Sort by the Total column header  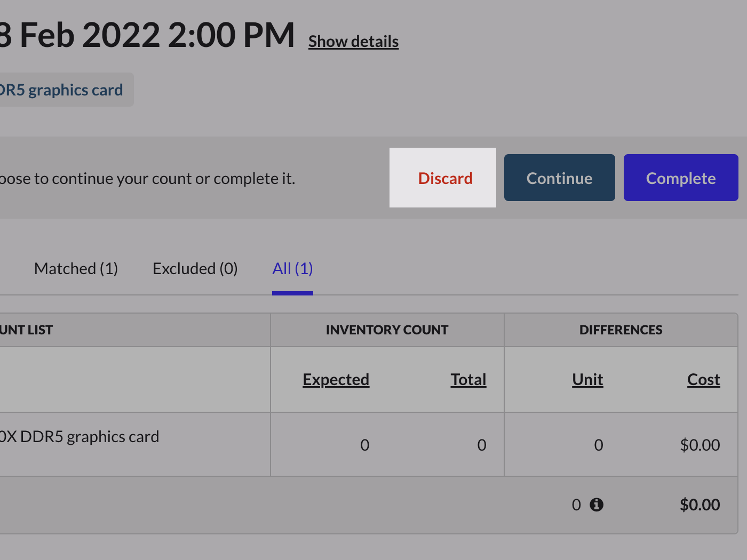tap(468, 380)
